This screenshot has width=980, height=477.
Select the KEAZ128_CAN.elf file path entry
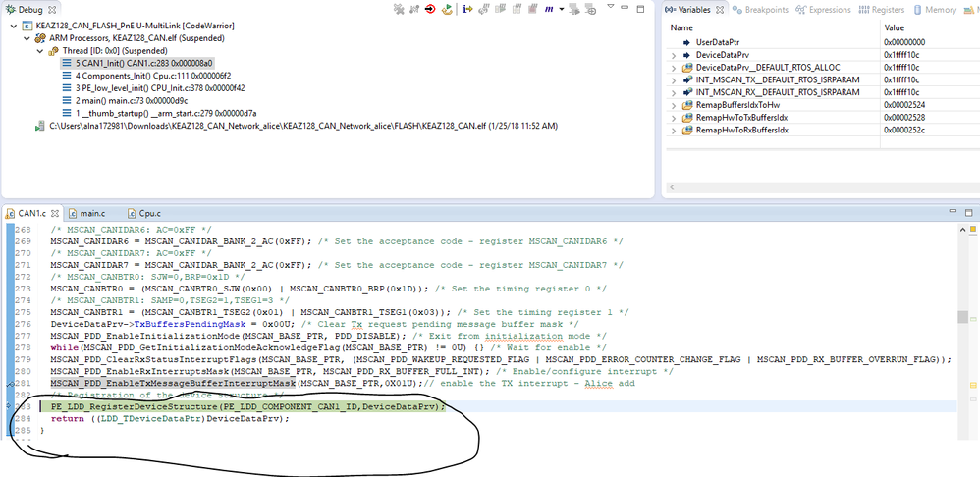[x=297, y=126]
